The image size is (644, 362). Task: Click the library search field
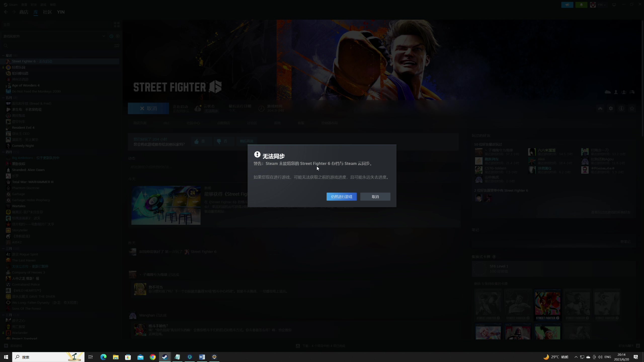(57, 46)
